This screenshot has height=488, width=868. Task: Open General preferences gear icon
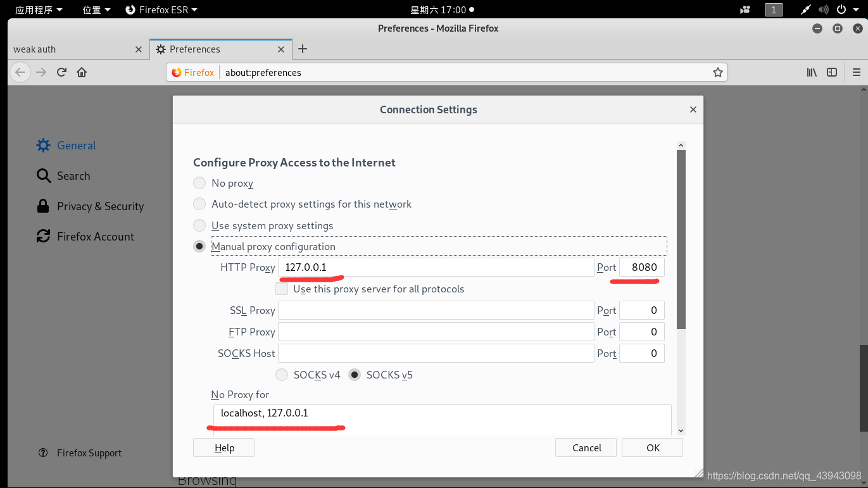pyautogui.click(x=43, y=146)
